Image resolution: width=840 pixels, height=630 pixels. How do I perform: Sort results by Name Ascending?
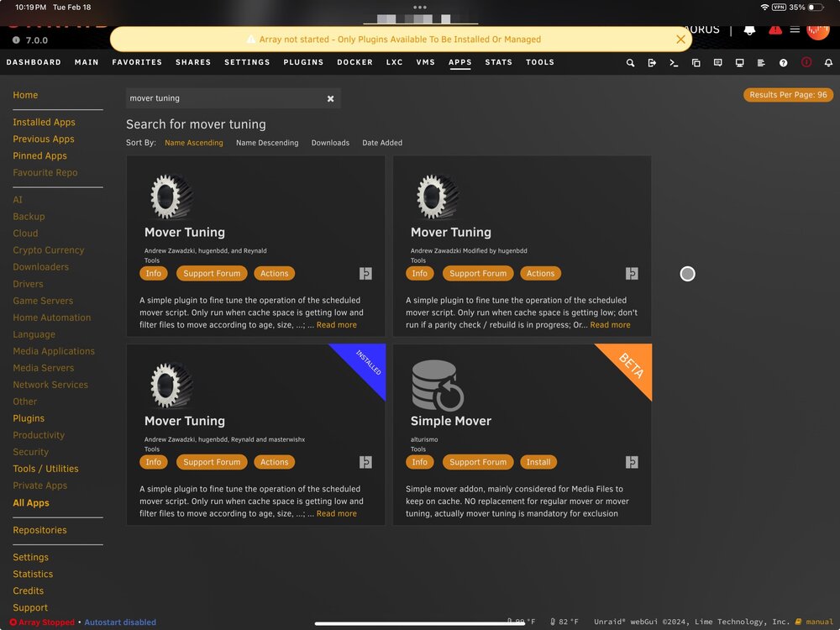point(193,143)
